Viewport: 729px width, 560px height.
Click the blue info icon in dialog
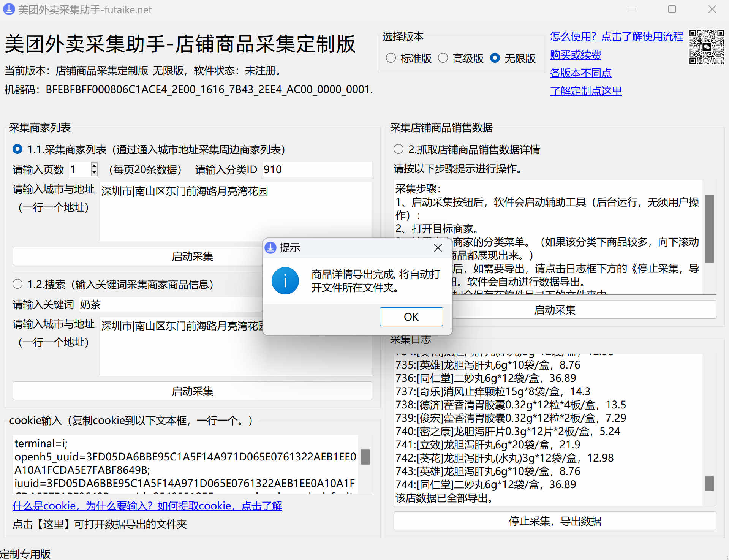point(285,281)
